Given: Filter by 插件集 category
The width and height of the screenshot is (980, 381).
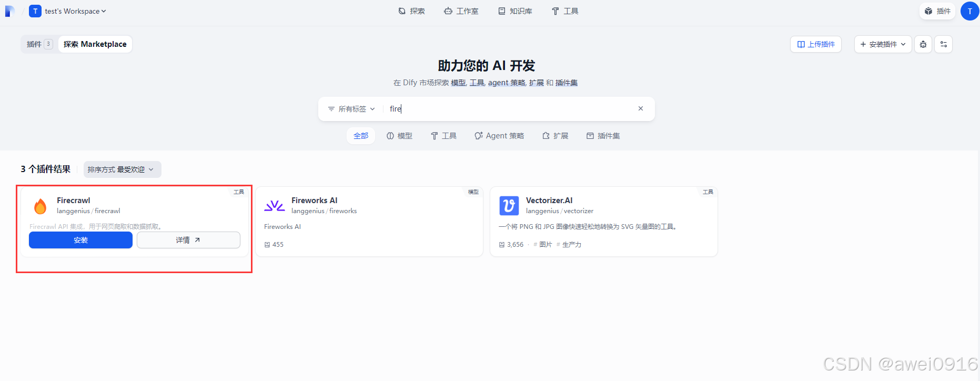Looking at the screenshot, I should [603, 136].
